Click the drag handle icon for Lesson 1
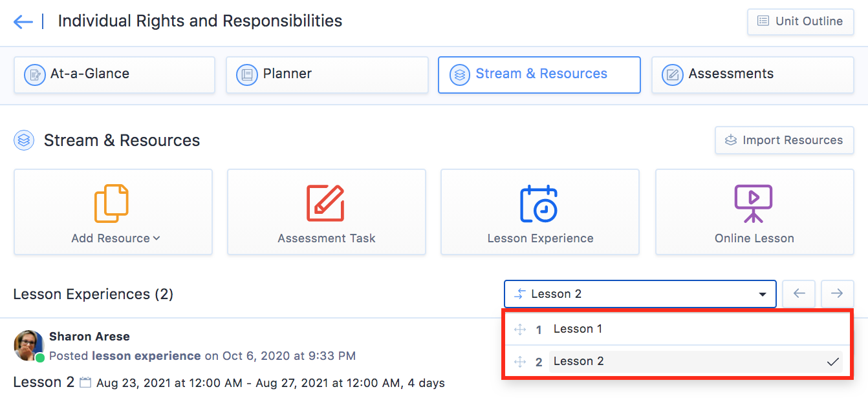This screenshot has width=868, height=398. [520, 330]
